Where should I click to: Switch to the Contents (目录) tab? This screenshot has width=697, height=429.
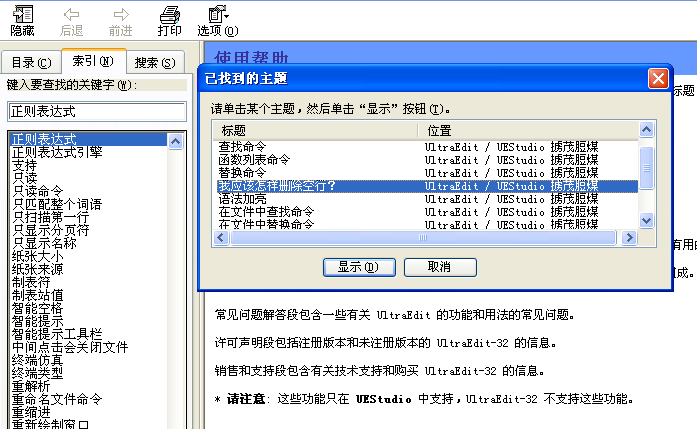click(x=31, y=63)
